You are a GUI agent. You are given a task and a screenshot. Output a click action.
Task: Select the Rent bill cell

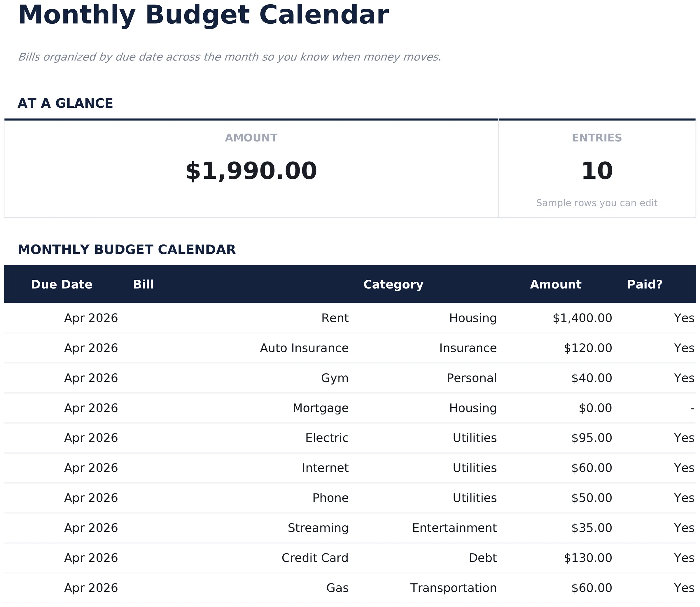(335, 318)
